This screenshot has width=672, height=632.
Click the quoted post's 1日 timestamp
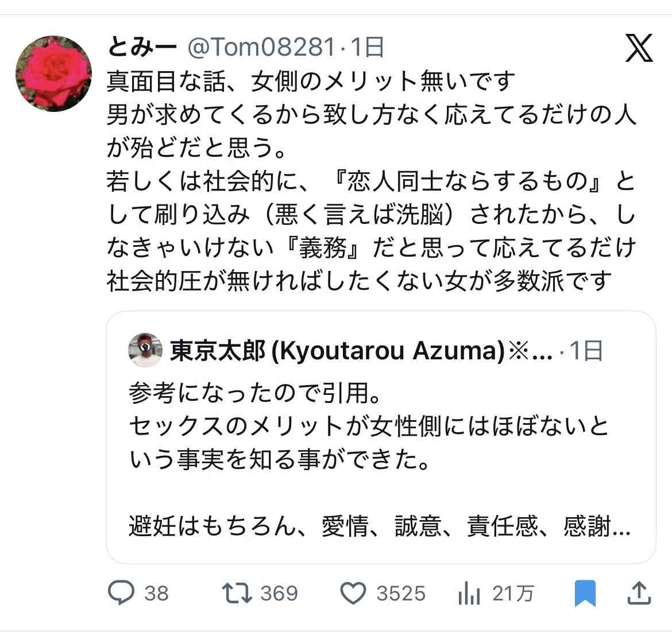585,351
